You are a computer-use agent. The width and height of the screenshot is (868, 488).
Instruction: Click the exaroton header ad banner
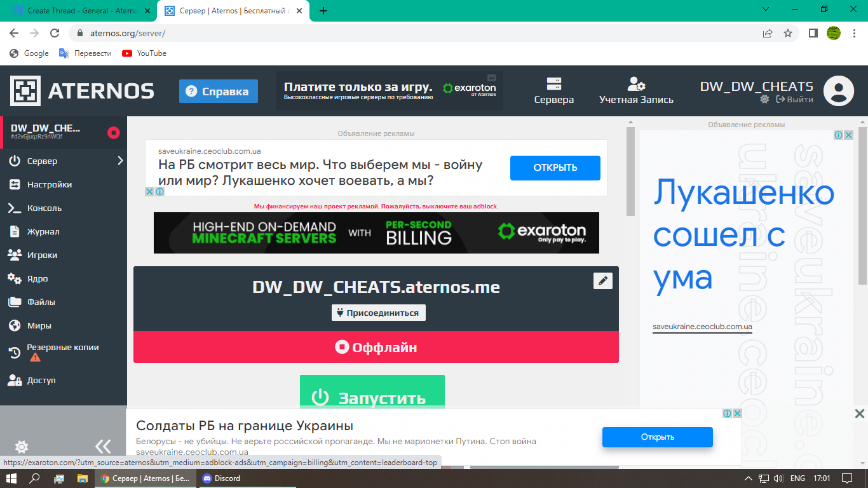click(x=390, y=91)
